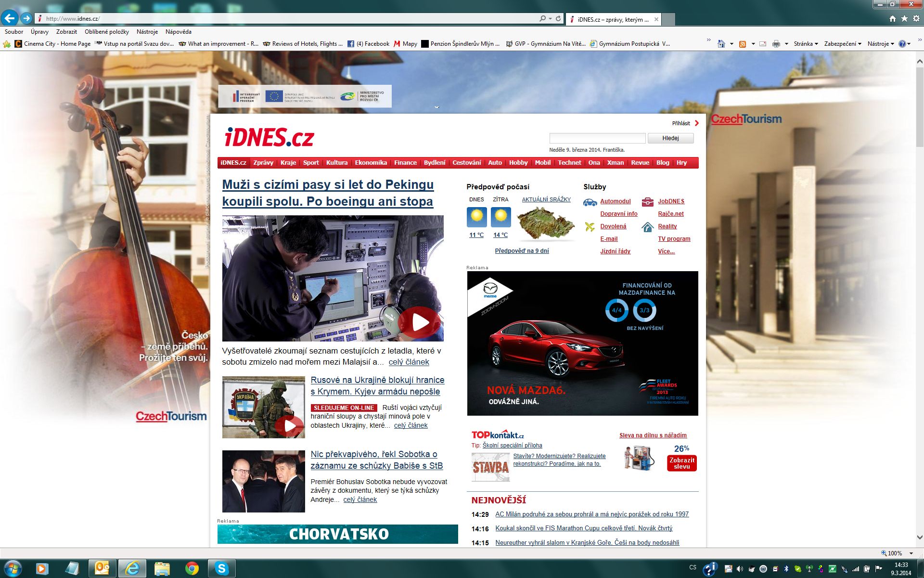Click the Print icon in command bar
Image resolution: width=924 pixels, height=578 pixels.
pos(776,44)
